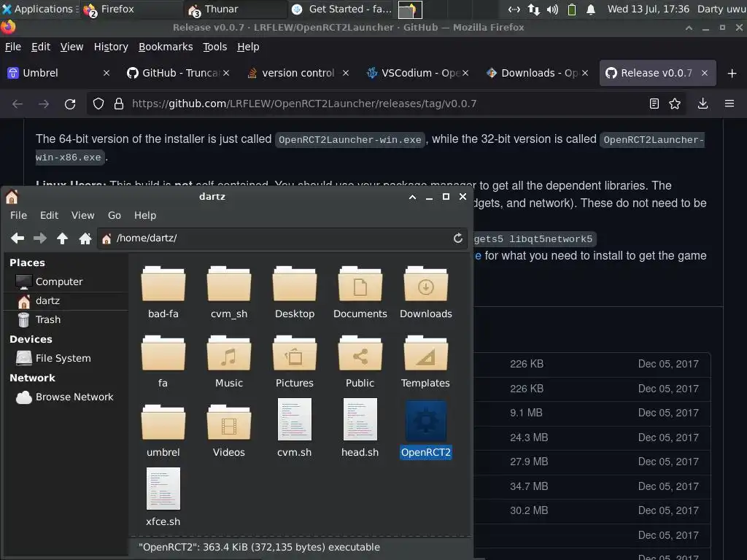
Task: Open Firefox Bookmarks menu
Action: click(166, 47)
